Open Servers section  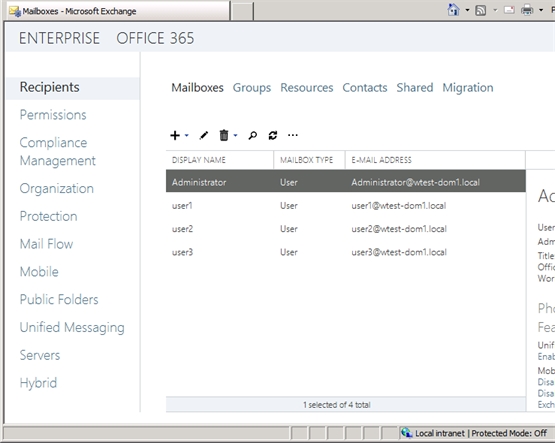click(x=40, y=355)
